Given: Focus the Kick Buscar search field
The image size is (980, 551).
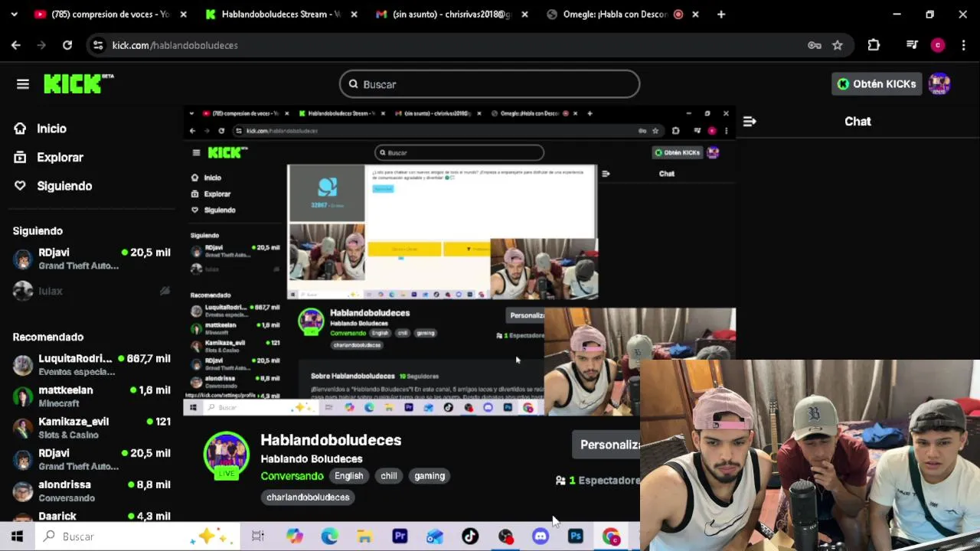Looking at the screenshot, I should (x=489, y=84).
